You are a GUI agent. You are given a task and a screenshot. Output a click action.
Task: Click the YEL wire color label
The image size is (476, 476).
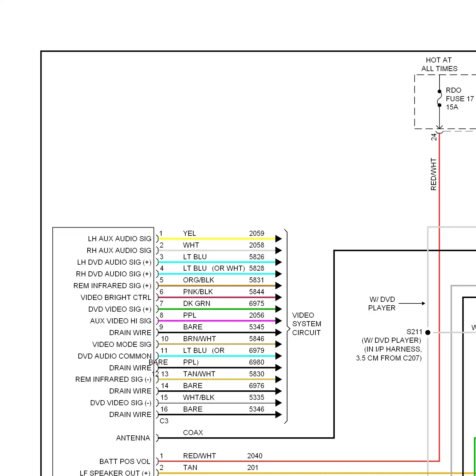pyautogui.click(x=189, y=233)
